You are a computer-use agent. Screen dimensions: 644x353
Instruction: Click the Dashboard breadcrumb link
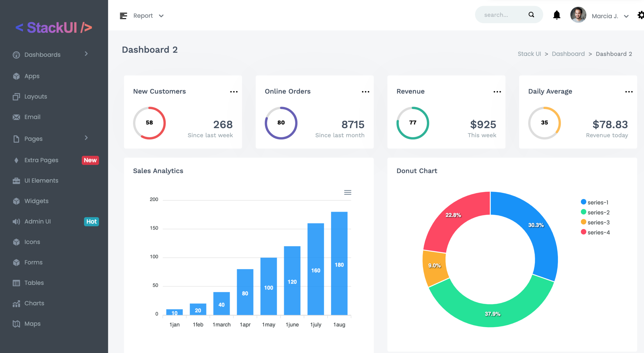pyautogui.click(x=568, y=54)
